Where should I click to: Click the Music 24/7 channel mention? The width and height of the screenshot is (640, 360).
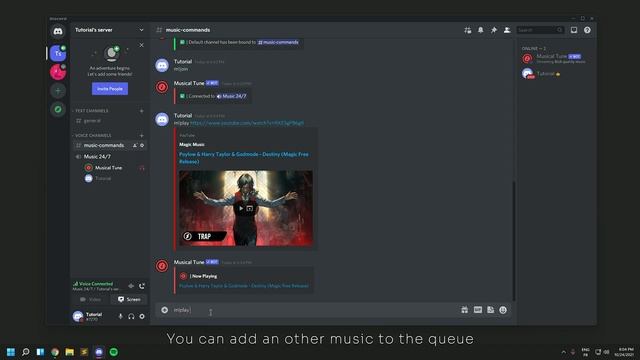[231, 96]
